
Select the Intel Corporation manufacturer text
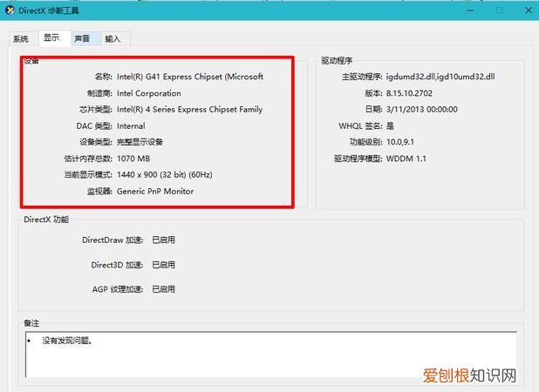tap(149, 93)
